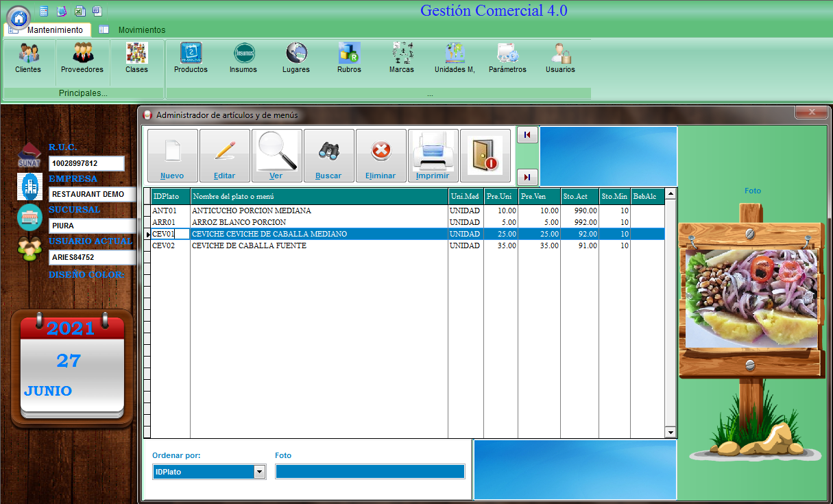Click the grid's scroll down arrow
The image size is (833, 504).
[x=671, y=433]
